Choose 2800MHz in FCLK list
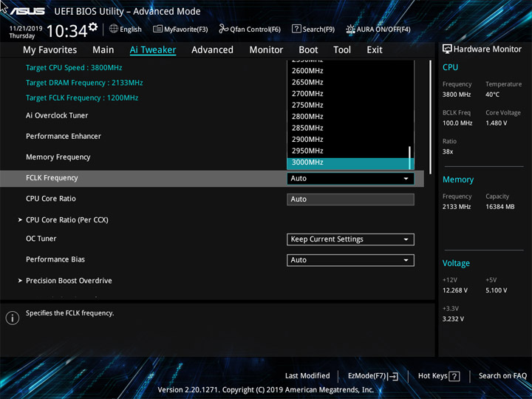Screen dimensions: 532x399 click(x=348, y=117)
